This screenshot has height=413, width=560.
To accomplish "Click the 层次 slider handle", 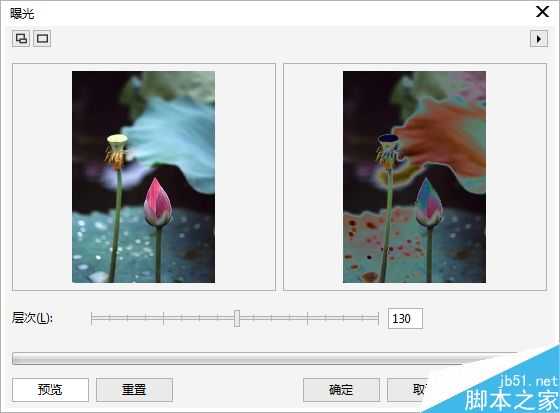I will pyautogui.click(x=237, y=318).
